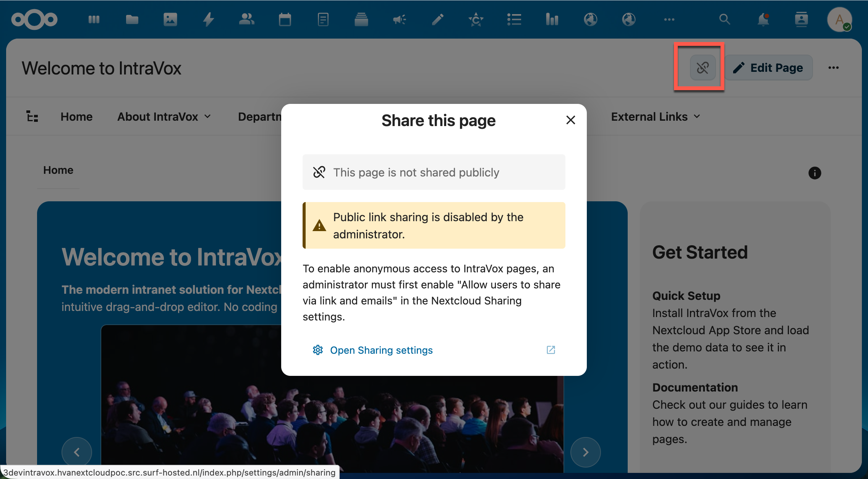Select Home in the navigation bar
The height and width of the screenshot is (479, 868).
pos(76,117)
